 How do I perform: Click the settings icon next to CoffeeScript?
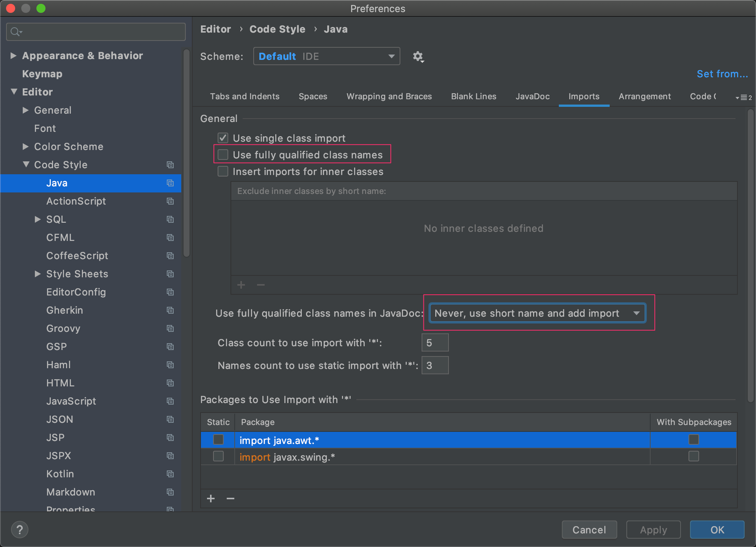[170, 256]
